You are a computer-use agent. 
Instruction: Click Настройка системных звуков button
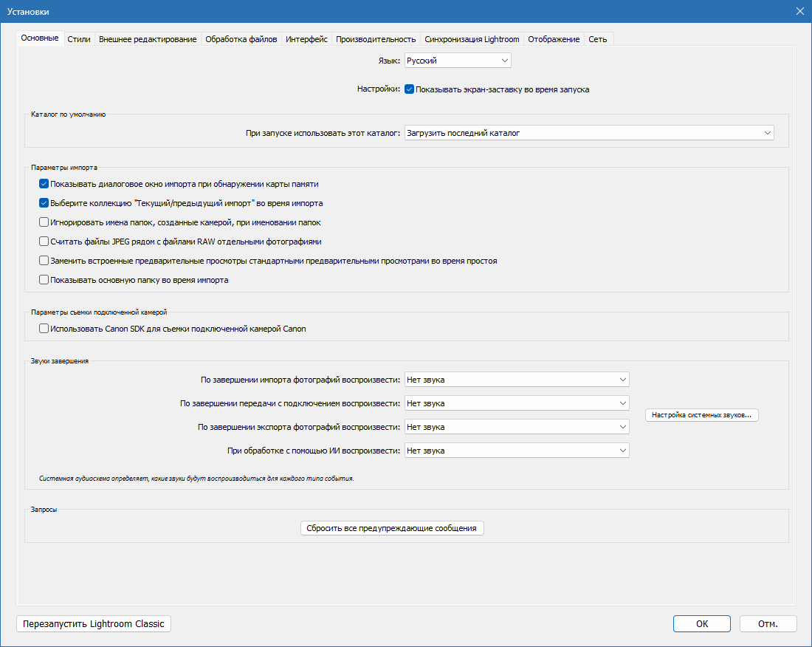[702, 415]
